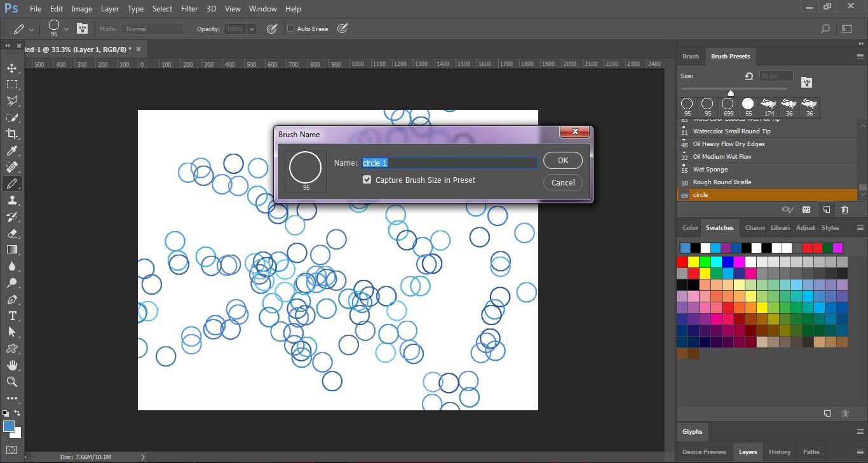Screen dimensions: 868x463
Task: Select the Polygonal Lasso tool
Action: pyautogui.click(x=11, y=101)
